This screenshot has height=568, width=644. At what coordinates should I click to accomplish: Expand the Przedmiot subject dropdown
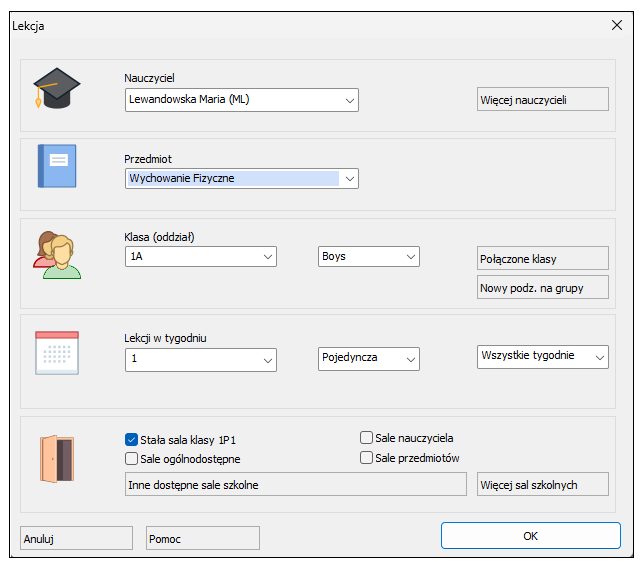coord(242,178)
